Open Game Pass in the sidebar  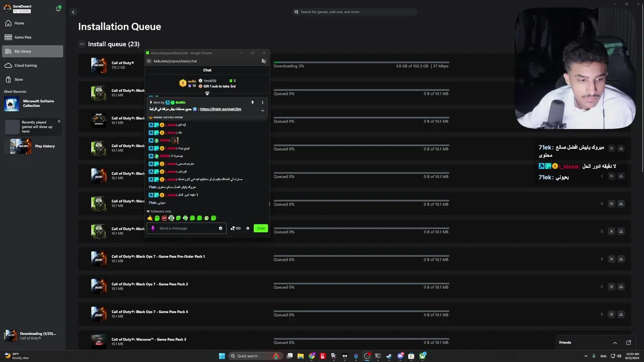tap(33, 37)
